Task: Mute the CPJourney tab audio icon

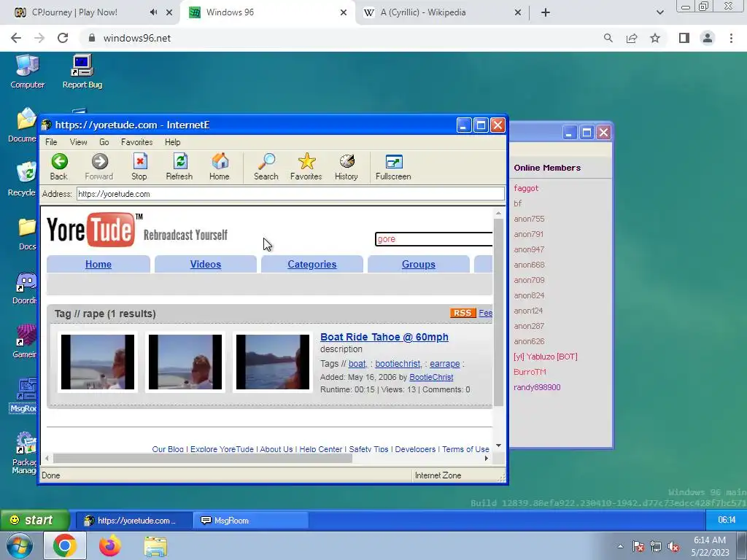Action: 153,12
